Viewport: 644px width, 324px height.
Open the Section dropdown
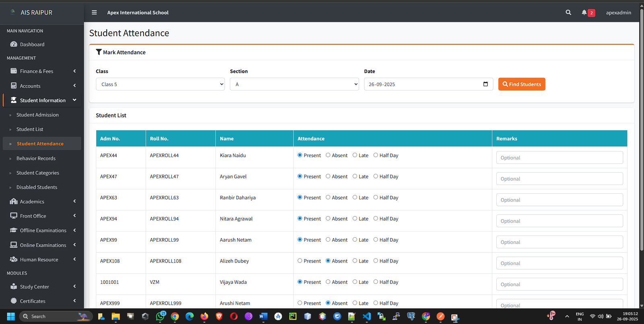click(x=294, y=84)
